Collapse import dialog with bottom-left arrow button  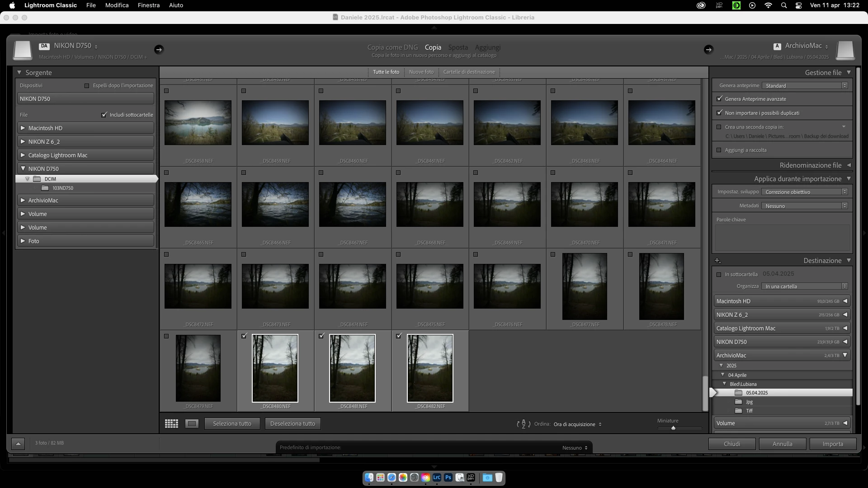[x=18, y=444]
